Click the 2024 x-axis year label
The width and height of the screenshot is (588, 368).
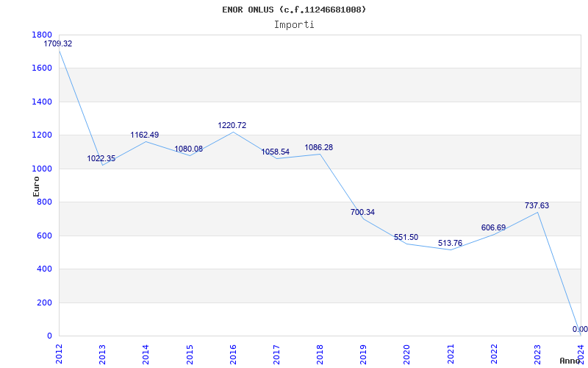[581, 354]
